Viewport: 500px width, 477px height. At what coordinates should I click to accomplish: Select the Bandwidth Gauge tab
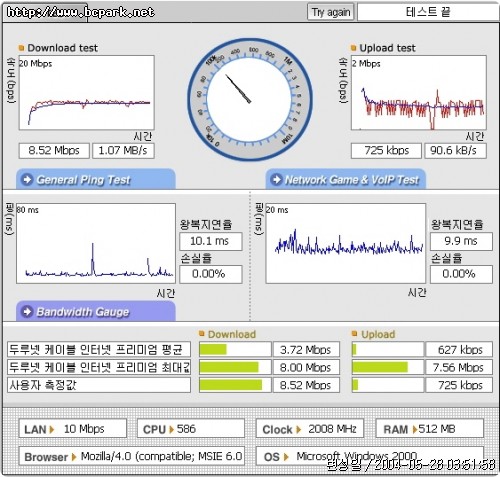(x=96, y=311)
